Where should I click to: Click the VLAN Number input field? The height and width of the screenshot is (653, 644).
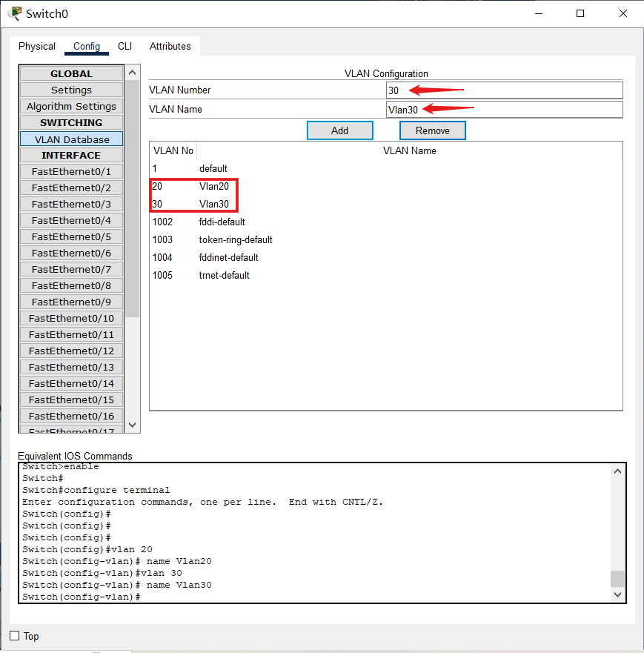[x=504, y=90]
